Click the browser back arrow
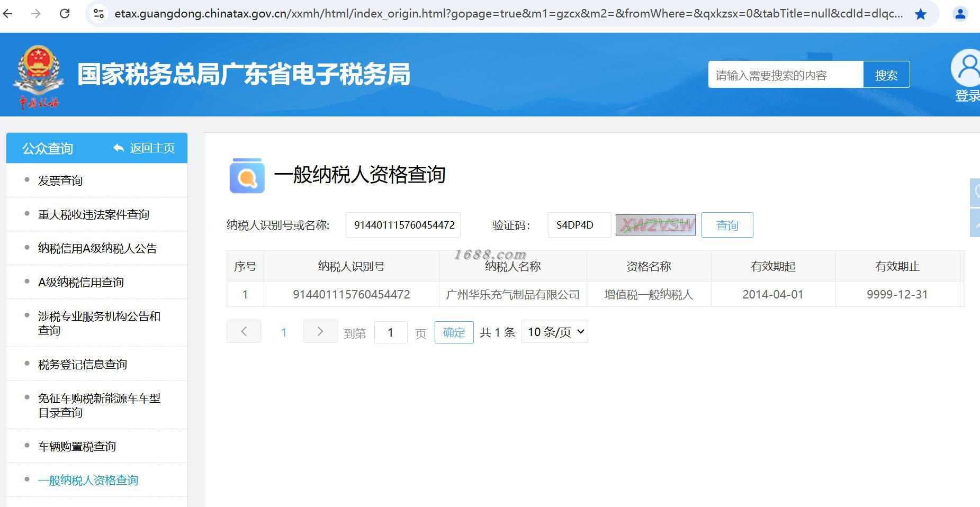Image resolution: width=980 pixels, height=507 pixels. (7, 13)
